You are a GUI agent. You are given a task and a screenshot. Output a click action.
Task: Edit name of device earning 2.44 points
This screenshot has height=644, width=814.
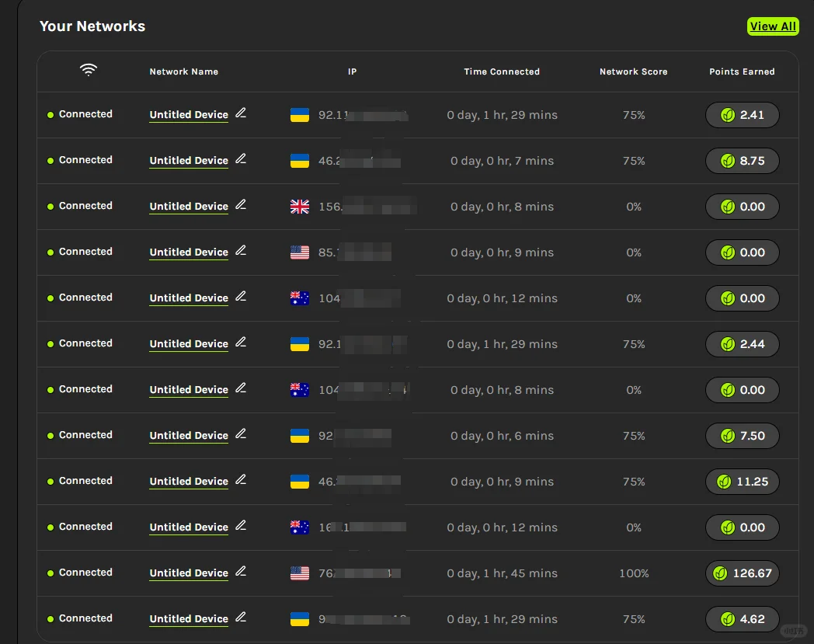point(241,343)
